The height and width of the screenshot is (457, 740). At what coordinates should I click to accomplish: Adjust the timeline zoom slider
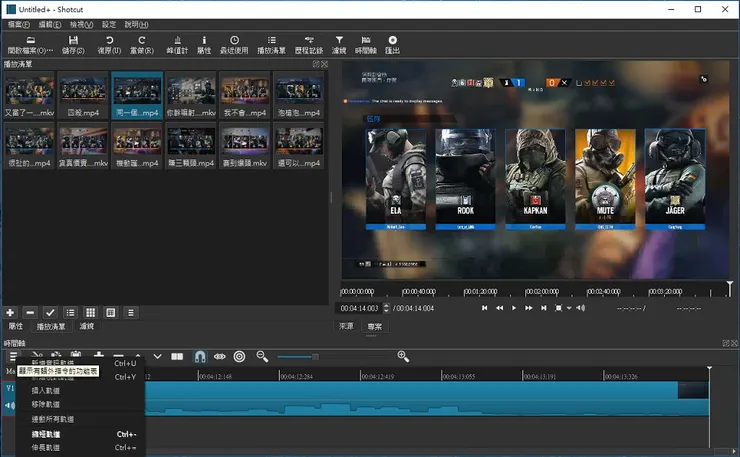pyautogui.click(x=315, y=356)
